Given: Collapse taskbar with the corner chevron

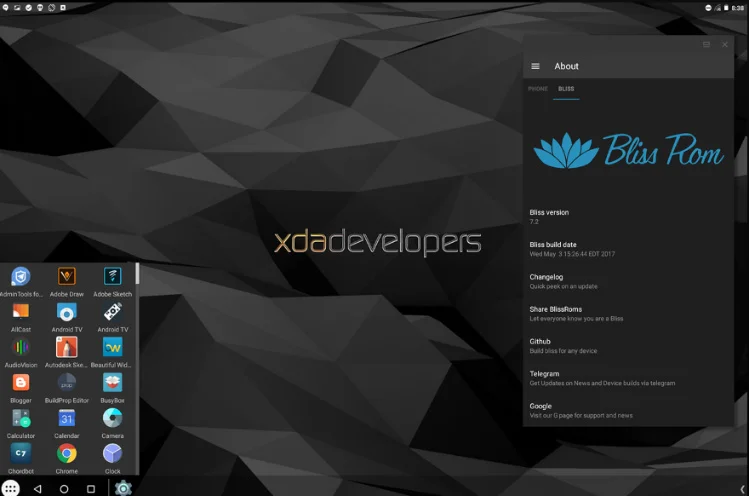Looking at the screenshot, I should pos(742,489).
